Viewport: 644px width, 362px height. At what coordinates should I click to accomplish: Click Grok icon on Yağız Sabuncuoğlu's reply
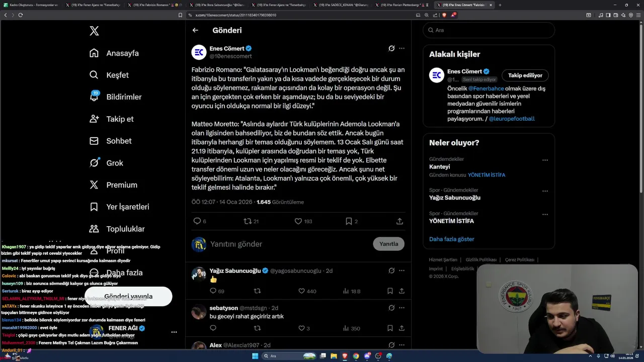[x=391, y=270]
